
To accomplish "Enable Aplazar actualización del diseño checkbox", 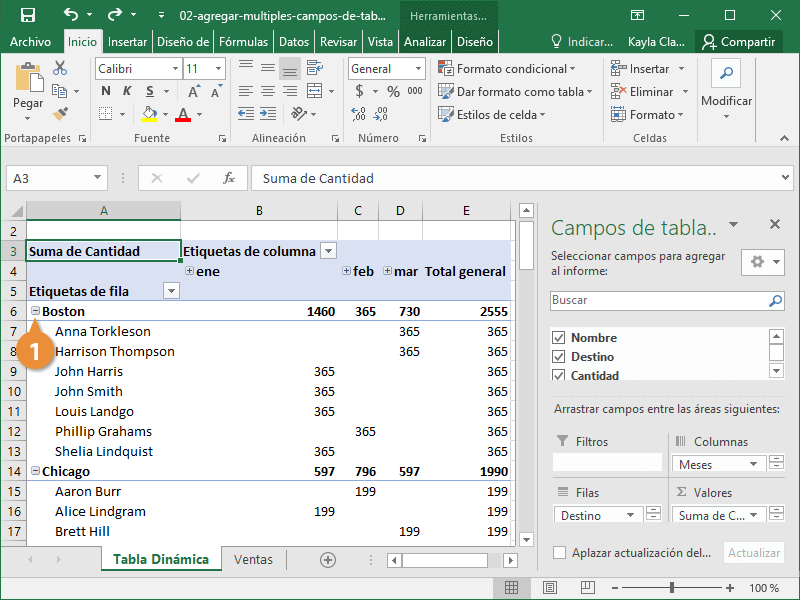I will 560,553.
